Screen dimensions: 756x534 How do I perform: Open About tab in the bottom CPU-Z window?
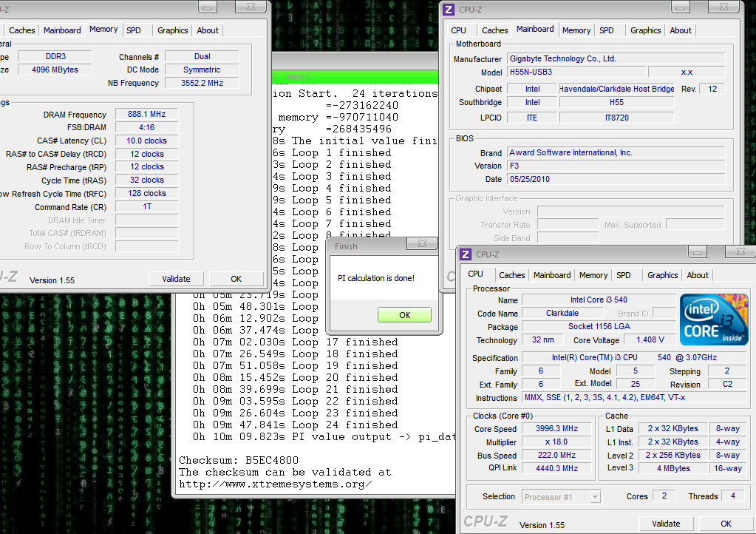698,275
